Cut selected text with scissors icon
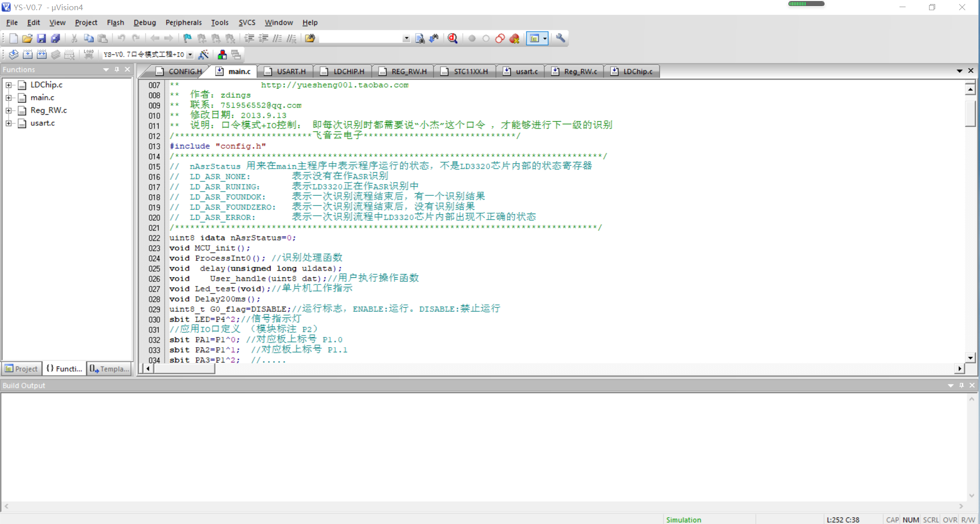This screenshot has height=524, width=980. tap(74, 38)
